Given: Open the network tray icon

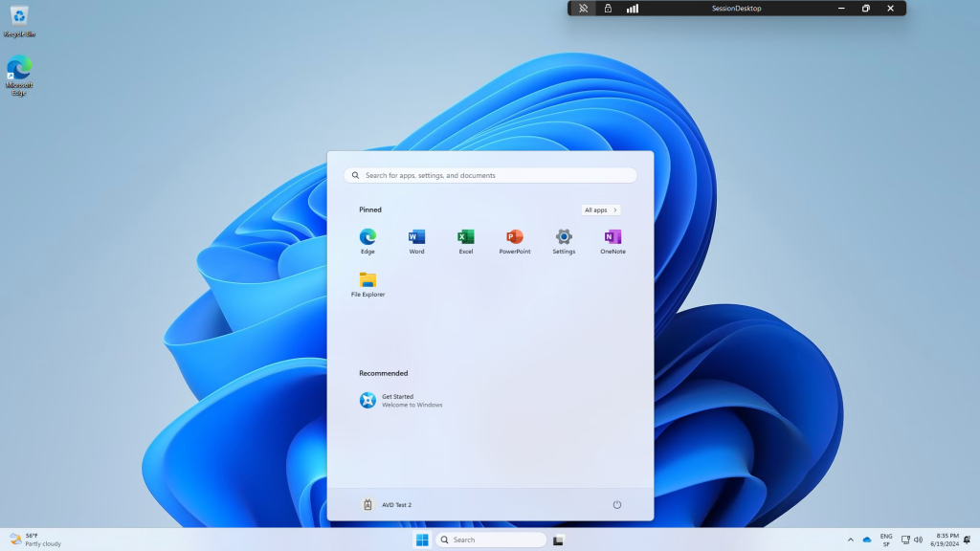Looking at the screenshot, I should pos(905,540).
